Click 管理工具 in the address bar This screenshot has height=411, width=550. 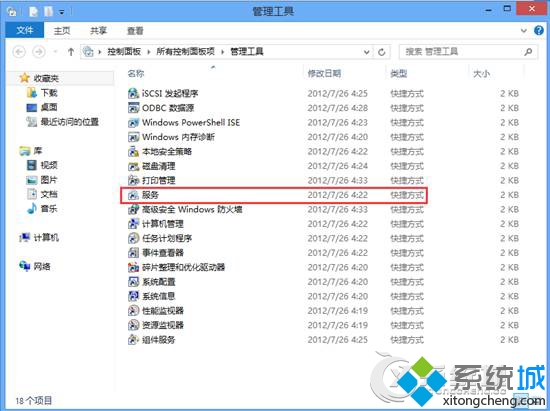247,52
